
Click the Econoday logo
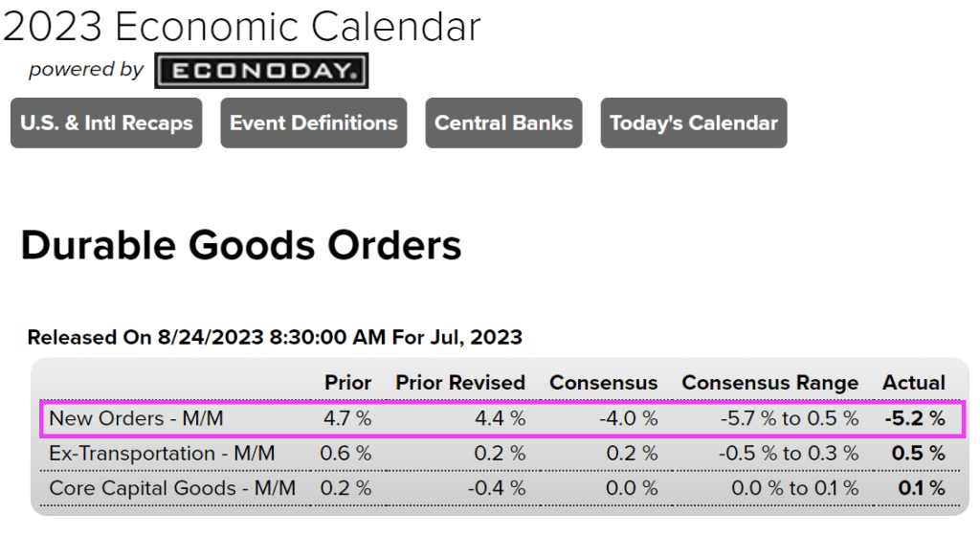pyautogui.click(x=261, y=70)
